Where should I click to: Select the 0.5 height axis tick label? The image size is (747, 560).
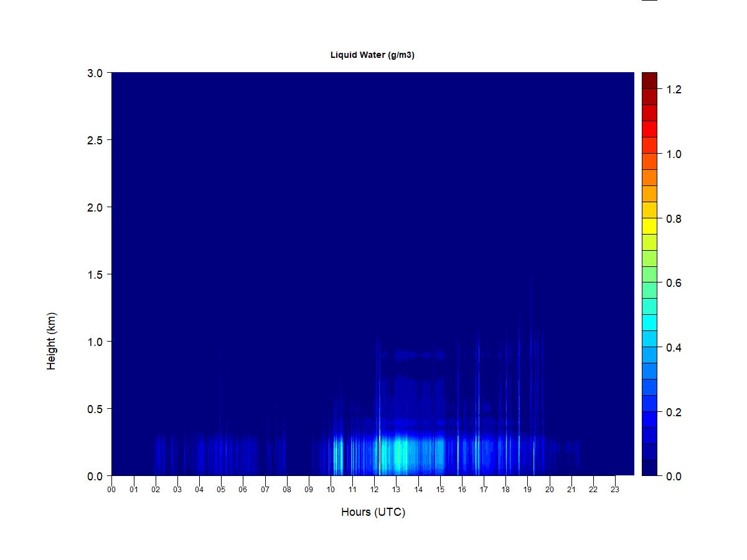95,409
